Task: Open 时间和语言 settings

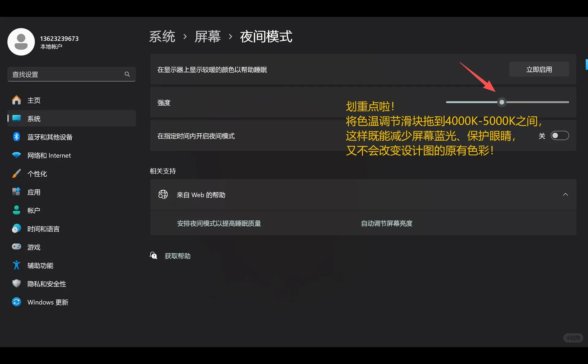Action: click(x=43, y=228)
